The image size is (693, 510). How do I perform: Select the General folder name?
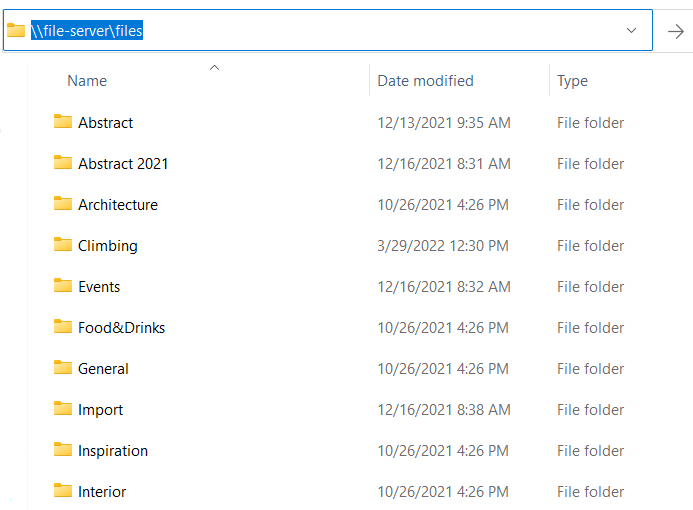(103, 369)
